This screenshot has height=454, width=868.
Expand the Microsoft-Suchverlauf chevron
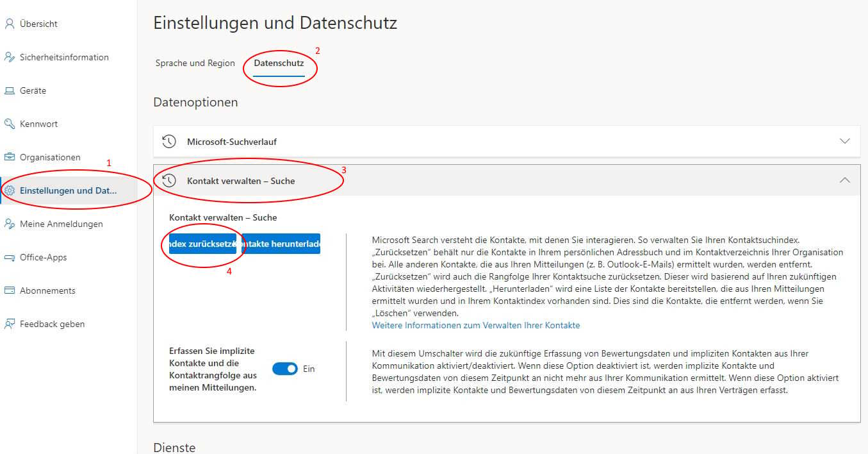click(844, 141)
